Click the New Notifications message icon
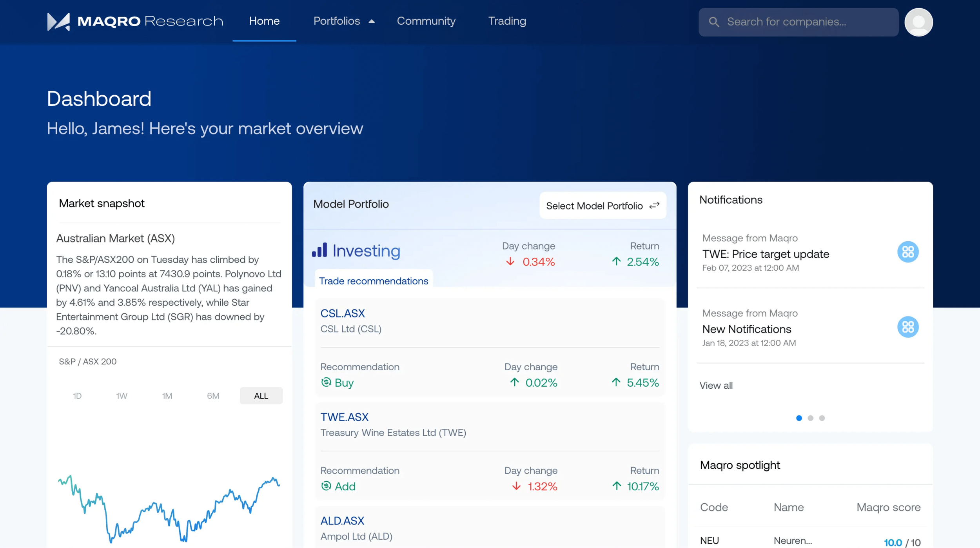 (908, 327)
